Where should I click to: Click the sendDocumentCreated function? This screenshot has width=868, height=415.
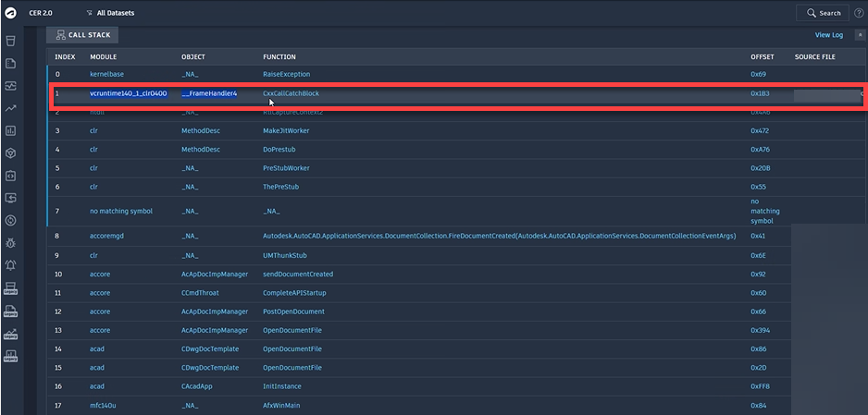(298, 275)
